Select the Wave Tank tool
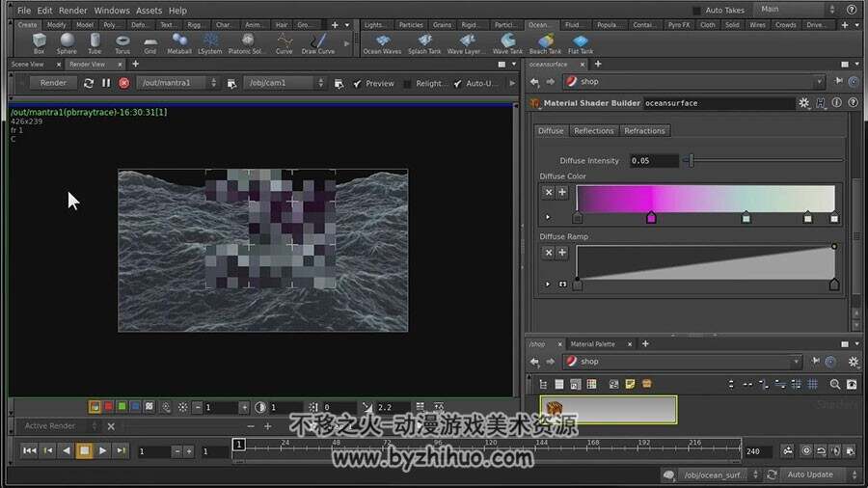 (507, 43)
